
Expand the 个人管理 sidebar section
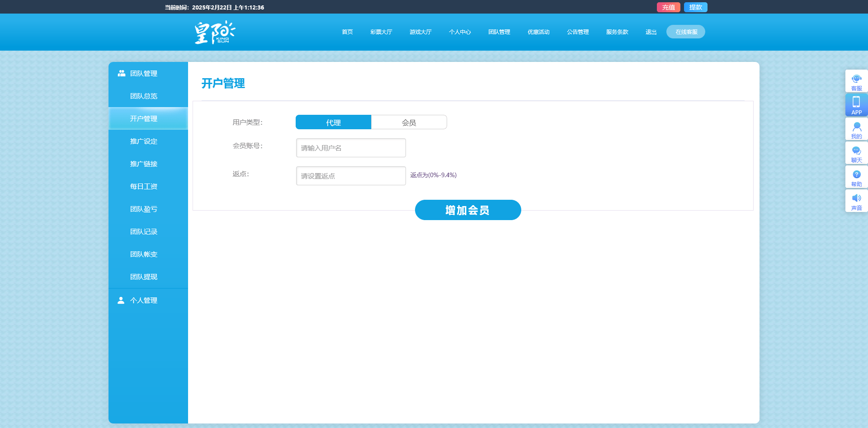(x=144, y=301)
